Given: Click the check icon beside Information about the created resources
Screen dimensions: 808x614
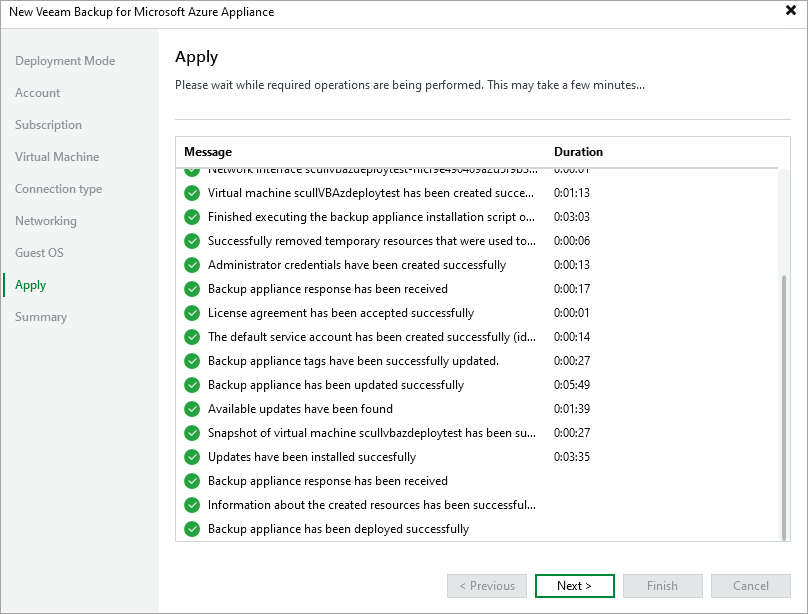Looking at the screenshot, I should click(192, 505).
